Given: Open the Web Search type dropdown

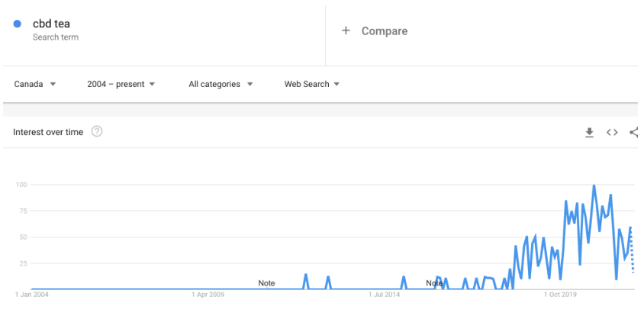Looking at the screenshot, I should [312, 84].
